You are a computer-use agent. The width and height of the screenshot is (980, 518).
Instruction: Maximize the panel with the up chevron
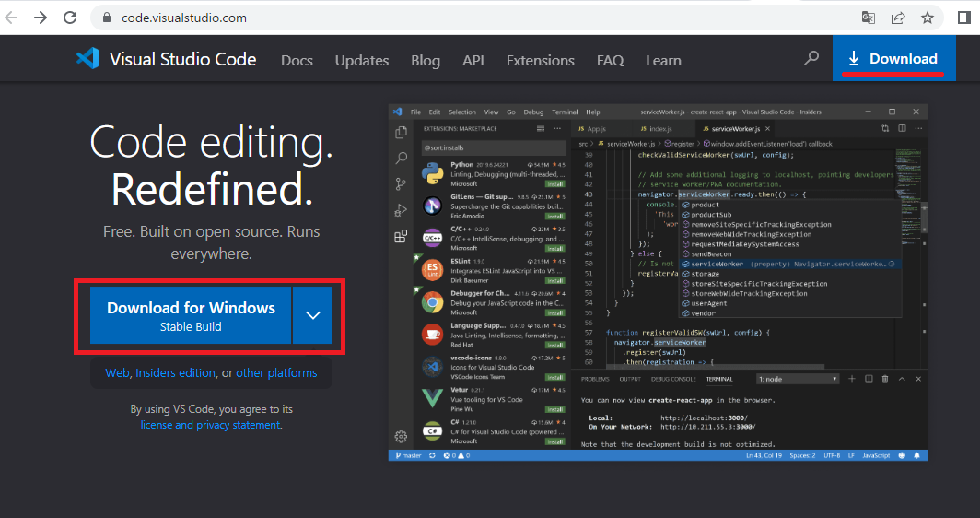tap(902, 379)
